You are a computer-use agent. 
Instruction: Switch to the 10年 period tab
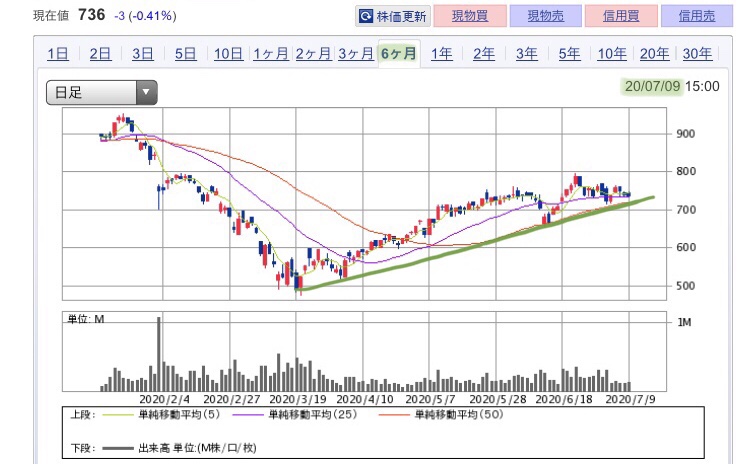612,54
